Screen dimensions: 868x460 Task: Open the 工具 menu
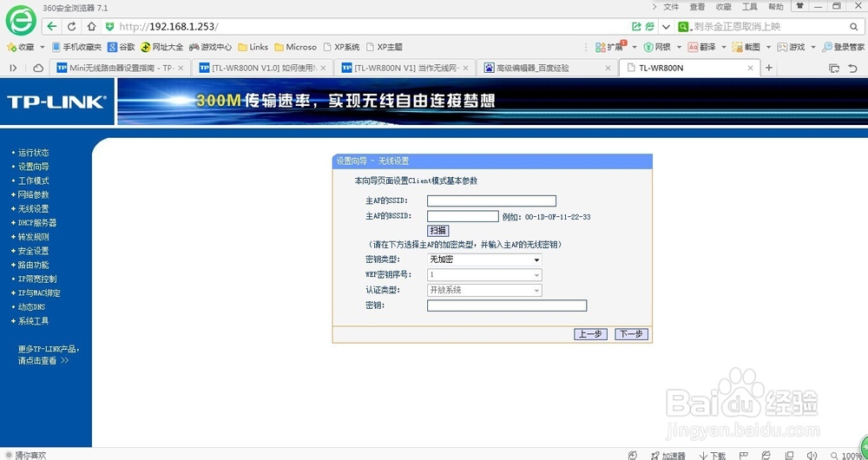click(750, 7)
